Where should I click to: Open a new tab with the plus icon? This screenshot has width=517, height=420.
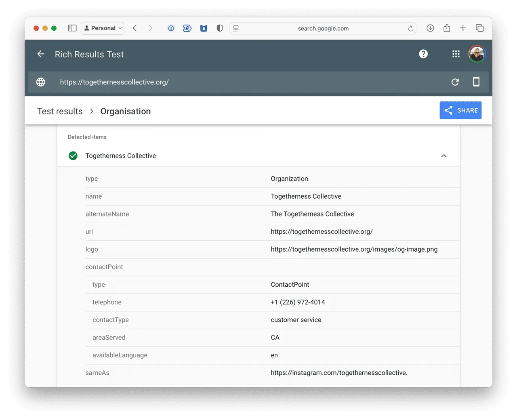tap(463, 28)
